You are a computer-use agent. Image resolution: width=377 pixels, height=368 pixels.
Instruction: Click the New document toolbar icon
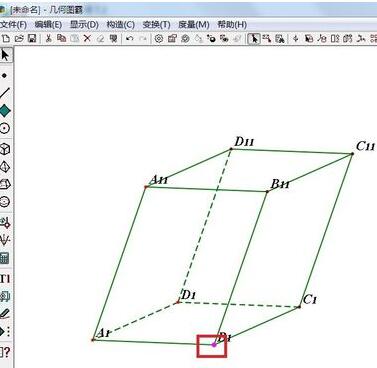click(6, 39)
